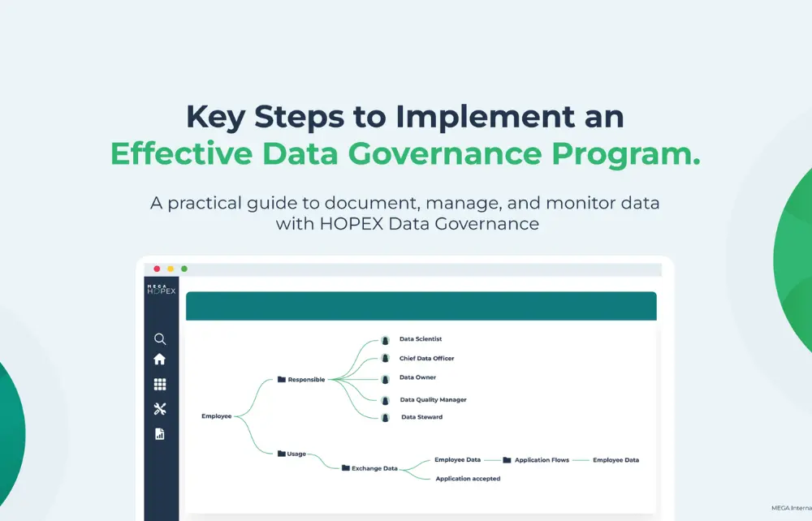812x521 pixels.
Task: Select the Exchange Data node label
Action: [x=374, y=468]
